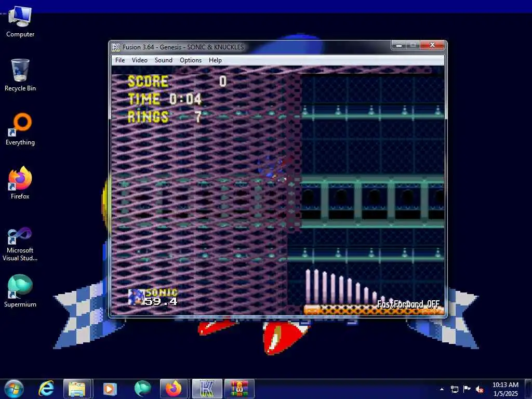Launch Internet Explorer from the taskbar

[46, 389]
